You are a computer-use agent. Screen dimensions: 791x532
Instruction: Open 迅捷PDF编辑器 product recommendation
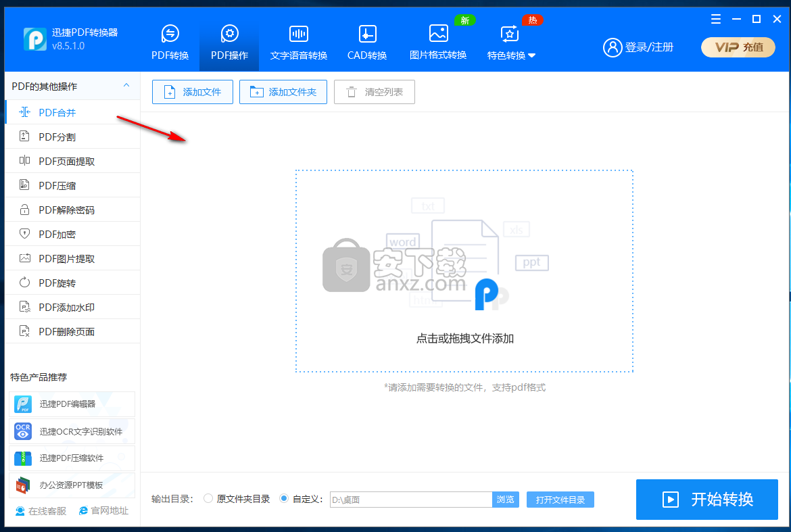tap(72, 404)
